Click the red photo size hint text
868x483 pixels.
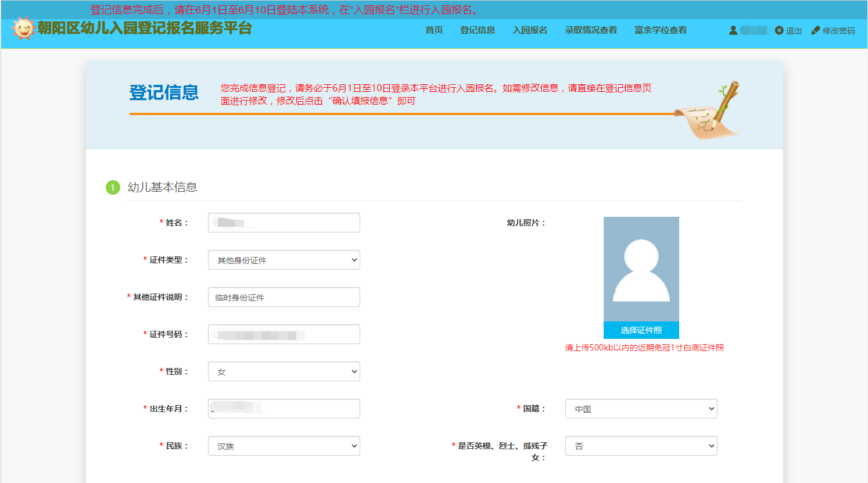(x=644, y=348)
